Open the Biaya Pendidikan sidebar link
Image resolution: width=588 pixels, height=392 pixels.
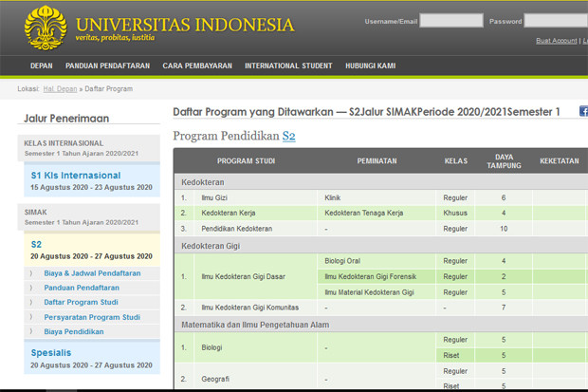pyautogui.click(x=74, y=331)
